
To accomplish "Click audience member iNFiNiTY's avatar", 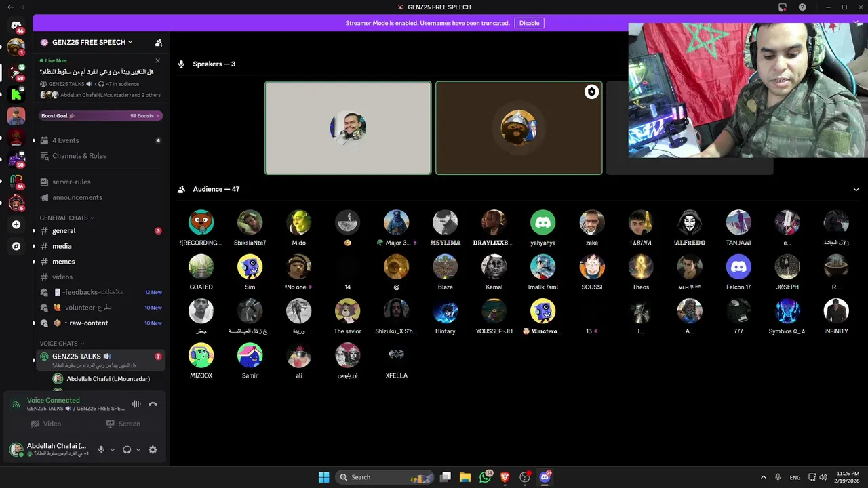I will [x=836, y=311].
